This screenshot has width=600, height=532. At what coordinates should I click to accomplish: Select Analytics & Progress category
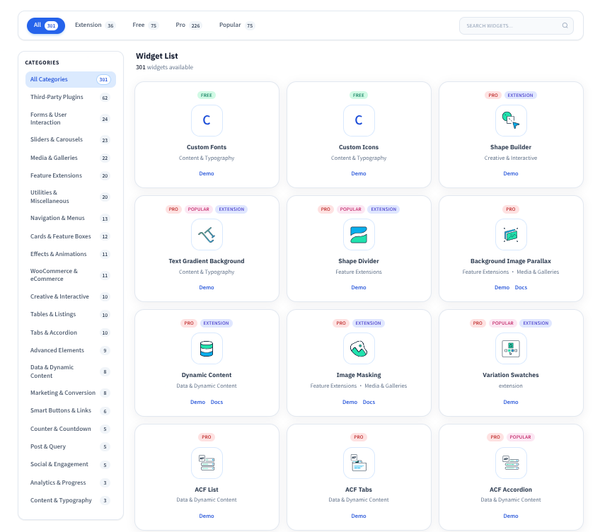coord(70,483)
